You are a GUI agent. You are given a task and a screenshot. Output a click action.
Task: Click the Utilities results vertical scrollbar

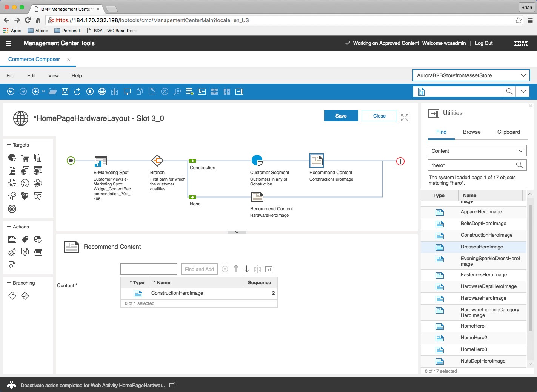pyautogui.click(x=530, y=264)
